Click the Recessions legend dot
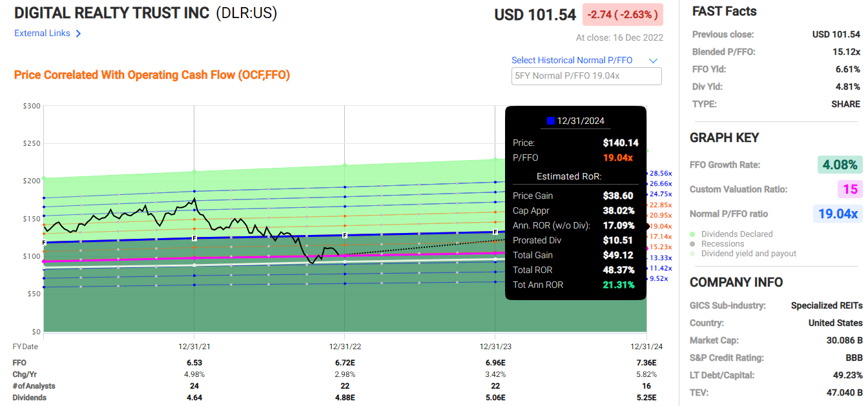This screenshot has width=868, height=406. 693,244
